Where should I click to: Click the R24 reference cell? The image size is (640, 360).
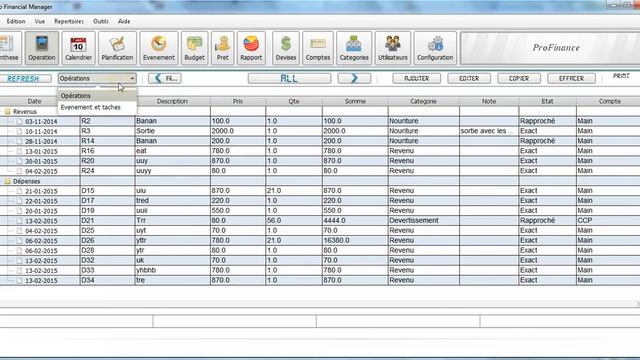tap(107, 171)
